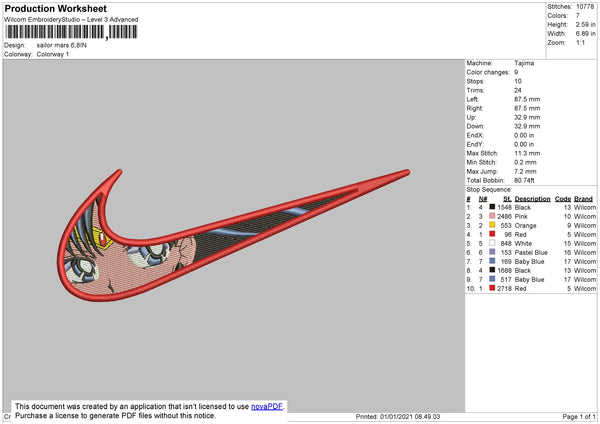Viewport: 600px width, 424px height.
Task: Select the Up value 32.9 mm
Action: click(x=527, y=117)
